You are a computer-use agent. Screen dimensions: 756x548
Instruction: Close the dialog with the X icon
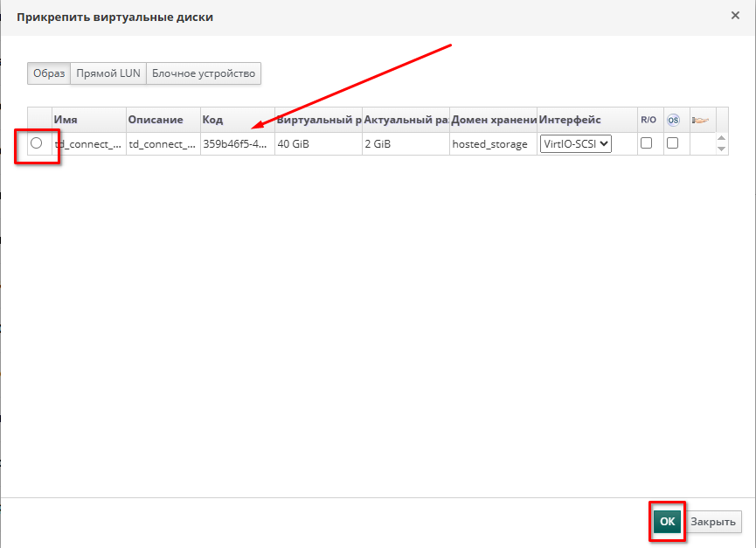coord(736,15)
